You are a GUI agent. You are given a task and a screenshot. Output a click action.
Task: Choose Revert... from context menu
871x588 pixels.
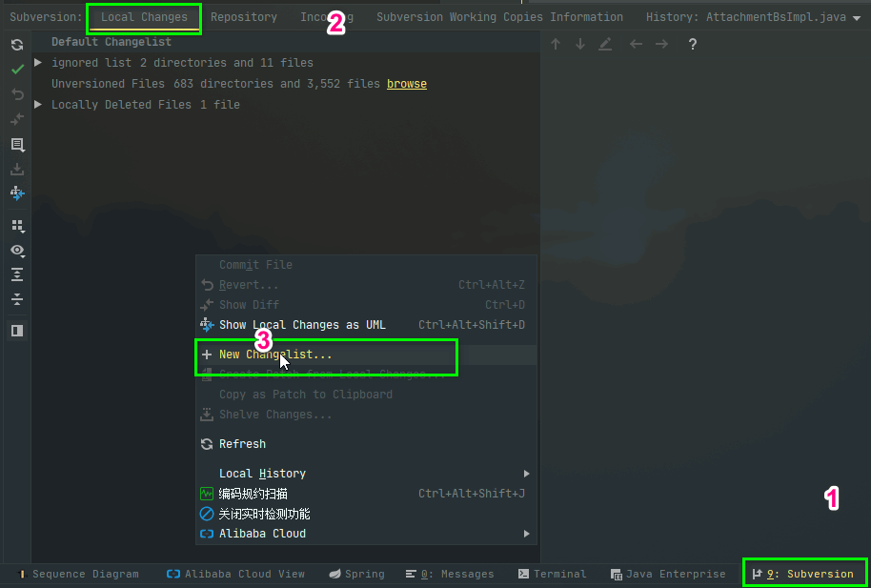[x=366, y=285]
